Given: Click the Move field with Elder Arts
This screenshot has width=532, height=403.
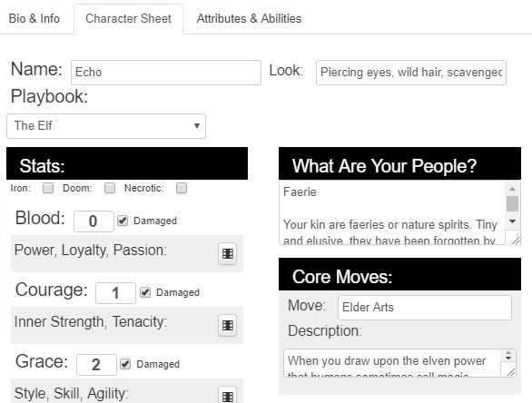Looking at the screenshot, I should 425,308.
